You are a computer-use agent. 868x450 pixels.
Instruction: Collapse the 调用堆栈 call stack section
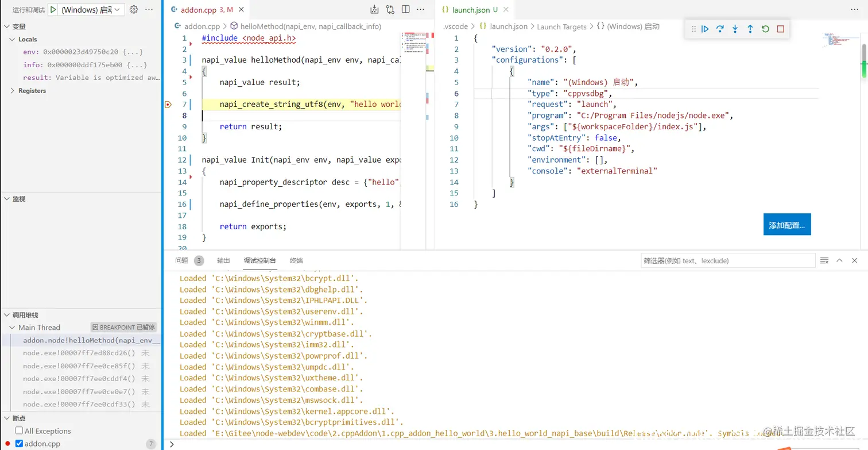pyautogui.click(x=7, y=315)
